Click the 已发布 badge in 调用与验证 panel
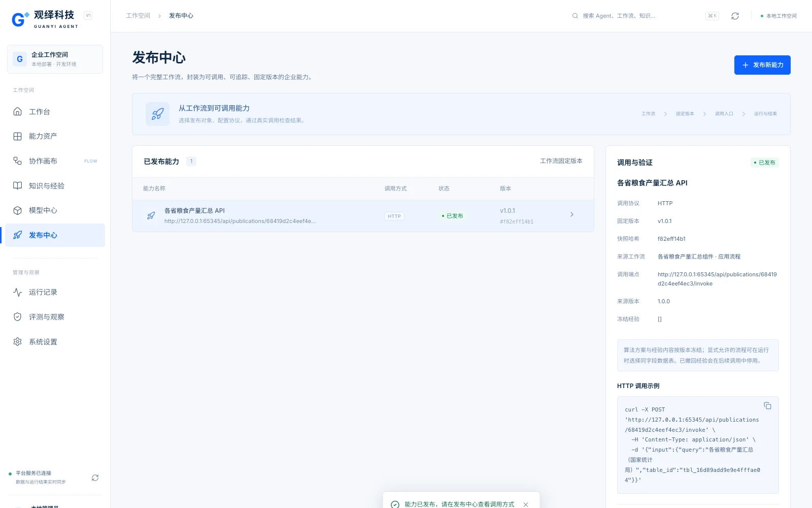 click(765, 163)
